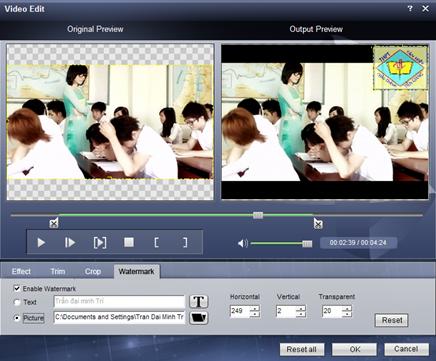Click the picture path input field

[x=119, y=317]
